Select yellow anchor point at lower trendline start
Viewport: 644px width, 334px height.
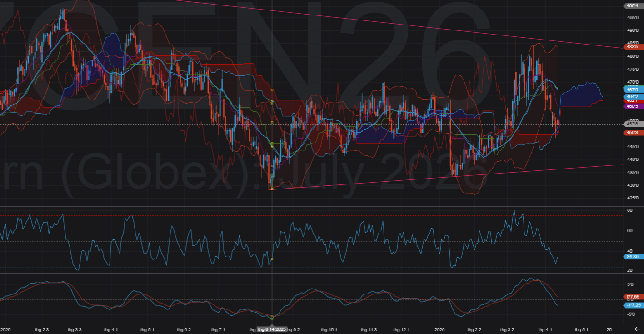[272, 189]
